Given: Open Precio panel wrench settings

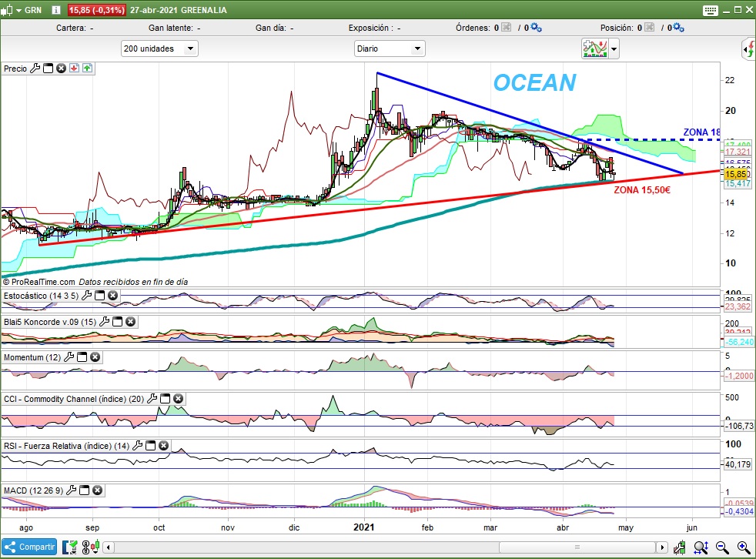Looking at the screenshot, I should [x=35, y=69].
